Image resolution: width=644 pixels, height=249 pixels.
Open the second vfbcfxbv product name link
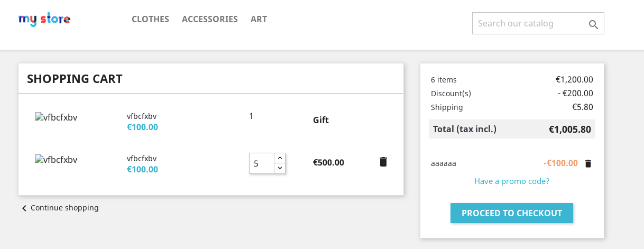(x=142, y=159)
